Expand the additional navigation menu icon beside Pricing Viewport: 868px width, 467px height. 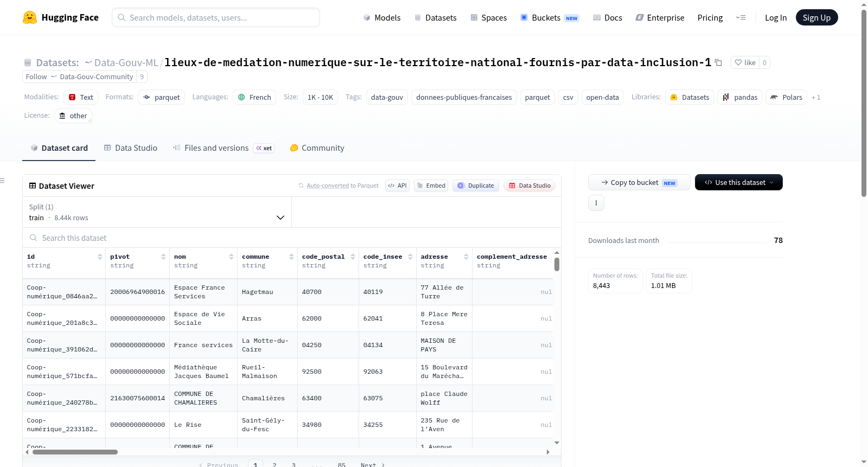(x=741, y=18)
